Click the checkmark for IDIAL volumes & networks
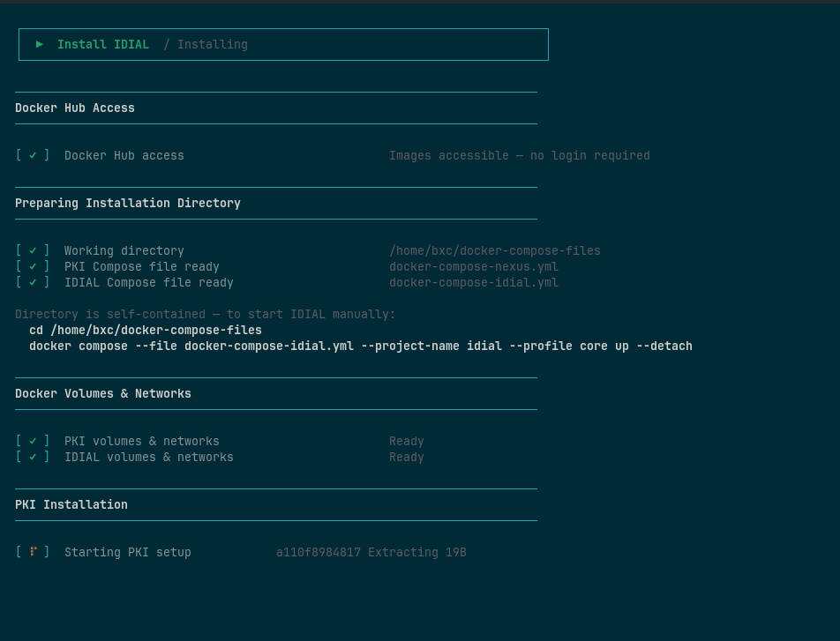Viewport: 840px width, 641px height. 33,458
